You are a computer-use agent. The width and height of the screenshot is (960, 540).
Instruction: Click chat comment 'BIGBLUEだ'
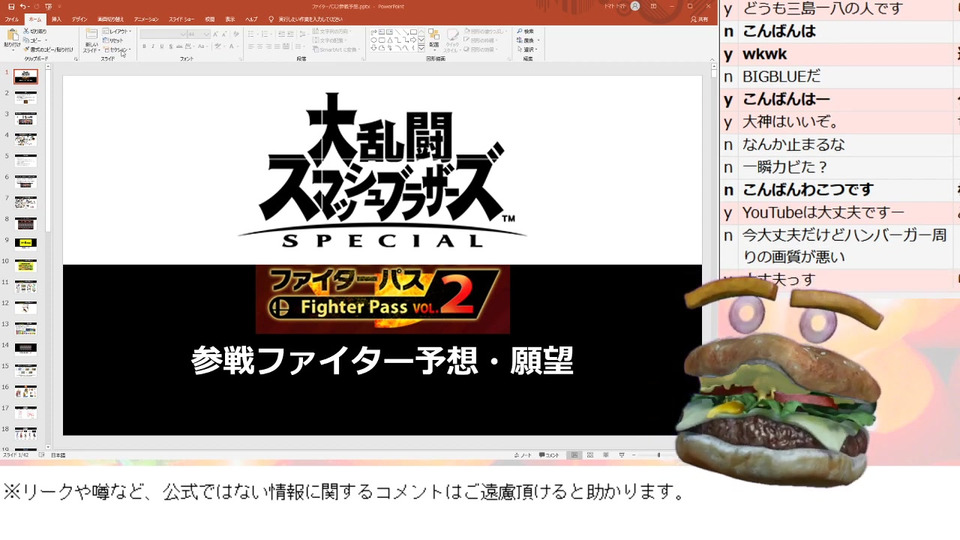781,77
